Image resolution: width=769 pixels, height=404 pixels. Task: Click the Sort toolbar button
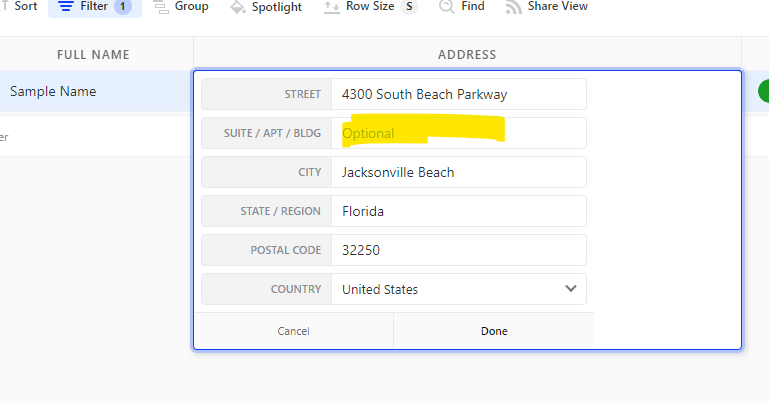(x=24, y=7)
